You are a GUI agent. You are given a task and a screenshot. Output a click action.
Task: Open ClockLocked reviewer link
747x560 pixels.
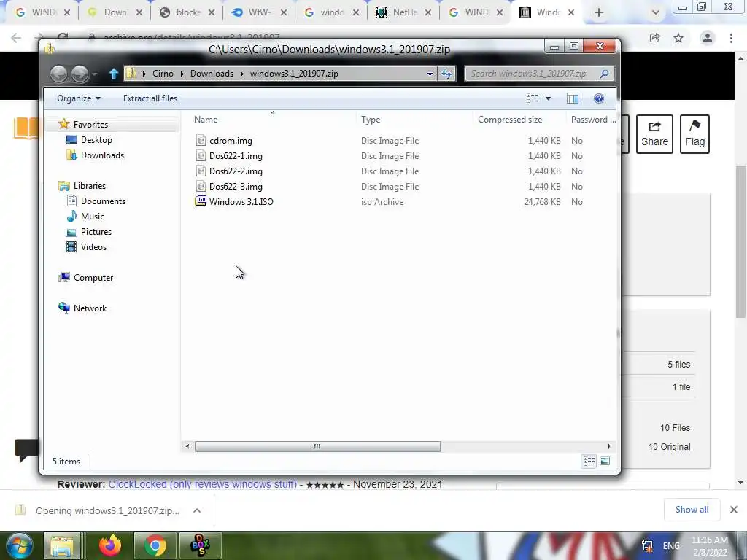[203, 484]
